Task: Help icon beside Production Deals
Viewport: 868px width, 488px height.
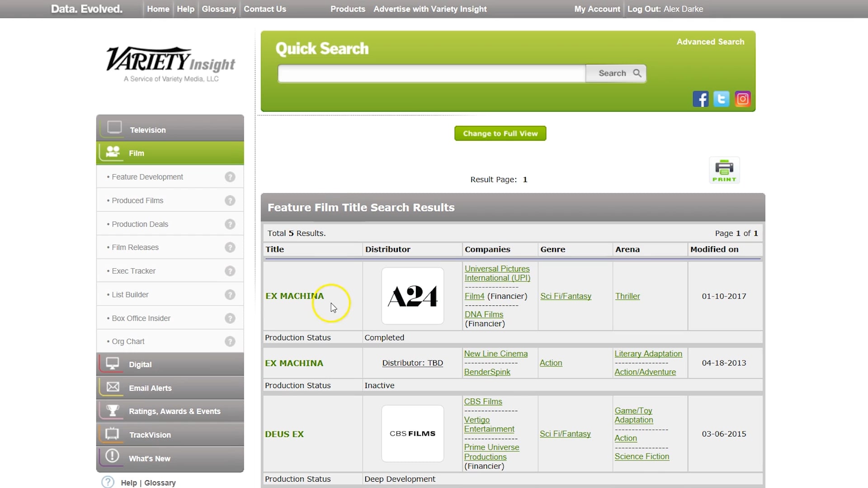Action: pos(230,224)
